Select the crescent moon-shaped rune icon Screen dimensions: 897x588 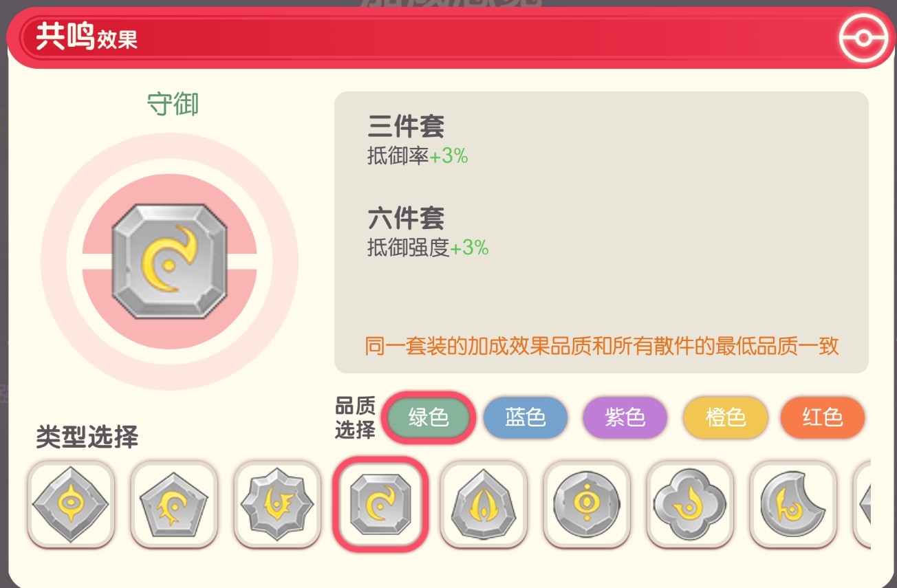click(x=792, y=504)
